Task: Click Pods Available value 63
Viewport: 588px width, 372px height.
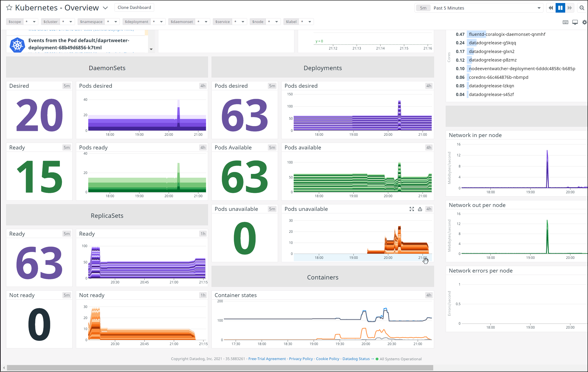Action: tap(245, 177)
